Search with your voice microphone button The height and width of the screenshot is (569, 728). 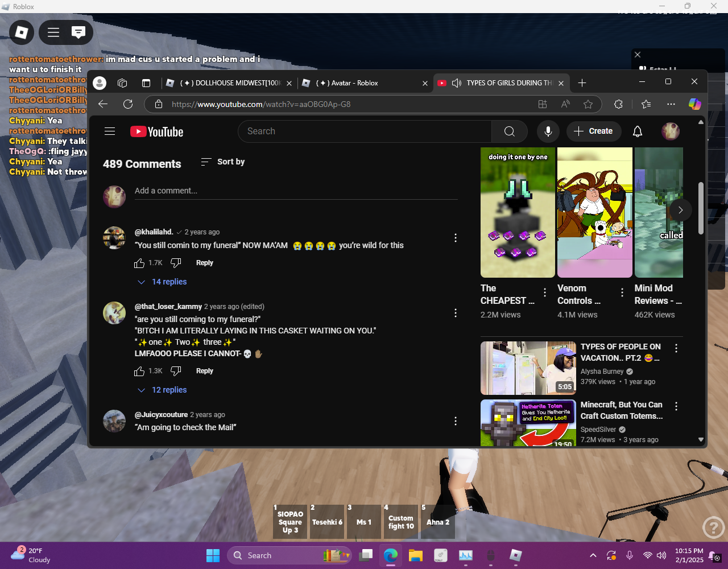548,131
